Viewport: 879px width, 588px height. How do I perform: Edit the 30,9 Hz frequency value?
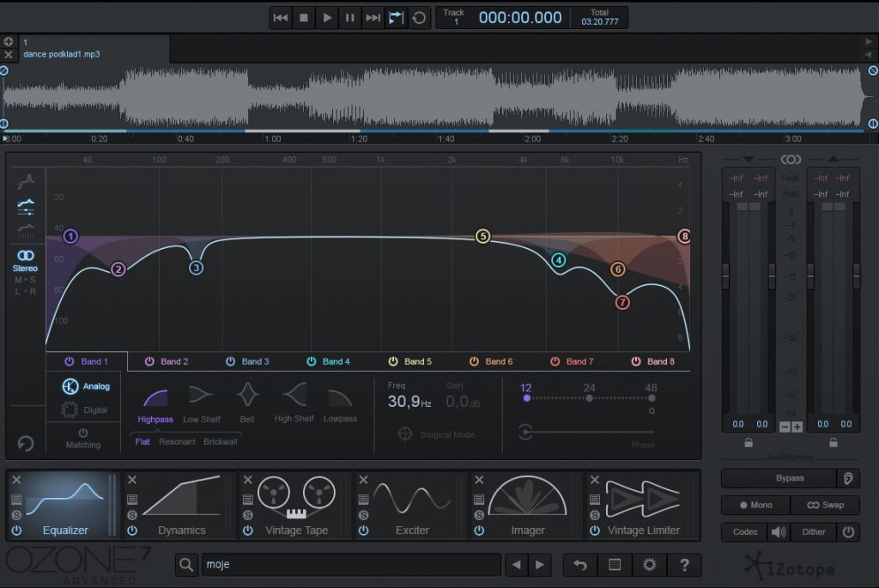point(409,402)
